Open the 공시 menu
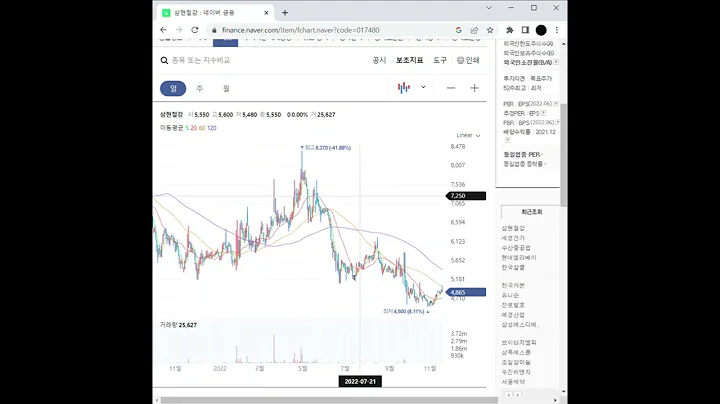720x404 pixels. point(379,60)
